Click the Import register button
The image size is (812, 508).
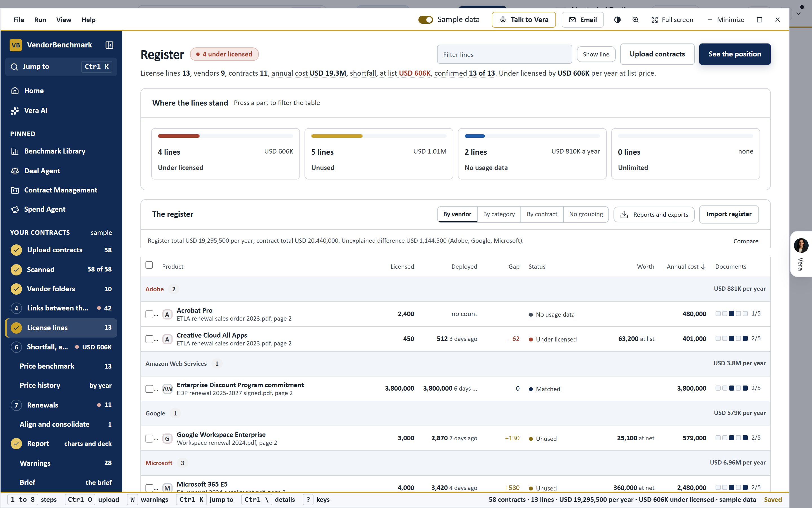[729, 214]
